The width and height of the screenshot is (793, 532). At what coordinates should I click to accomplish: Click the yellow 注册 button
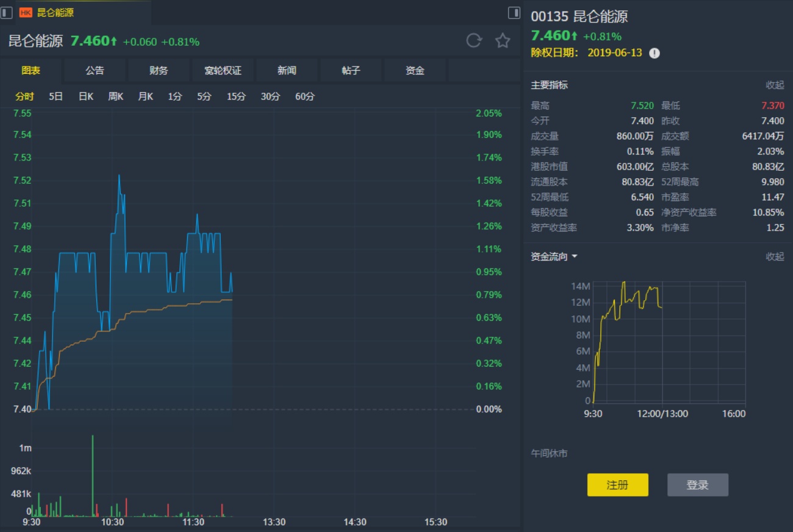coord(617,485)
